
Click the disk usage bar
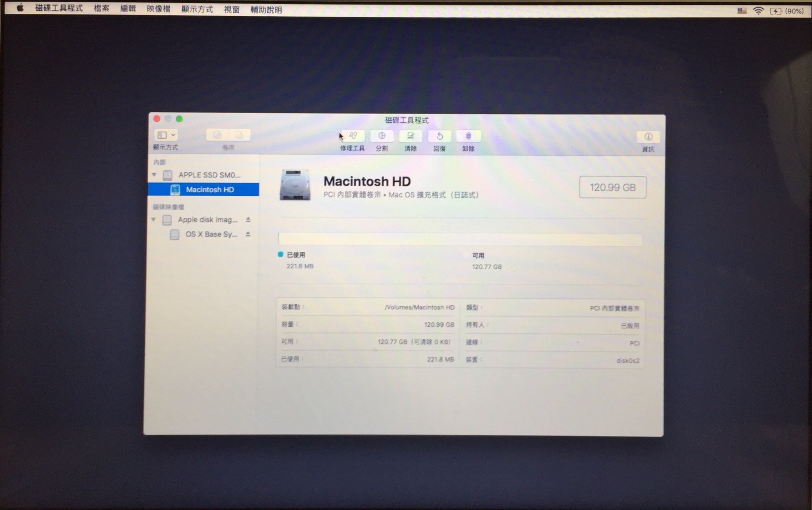pos(460,239)
